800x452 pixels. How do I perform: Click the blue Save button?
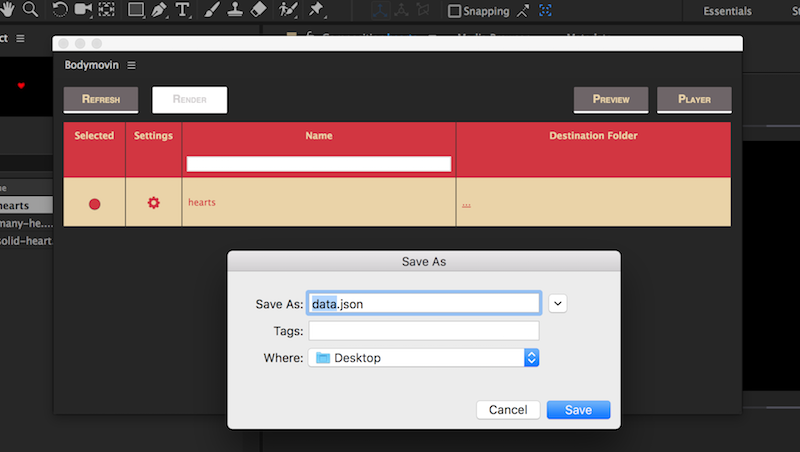[x=579, y=410]
